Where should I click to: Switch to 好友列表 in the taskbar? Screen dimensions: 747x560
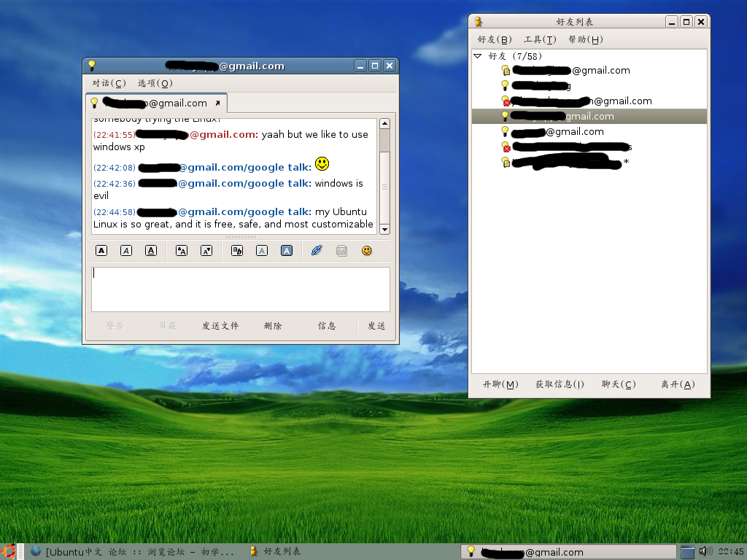[275, 552]
